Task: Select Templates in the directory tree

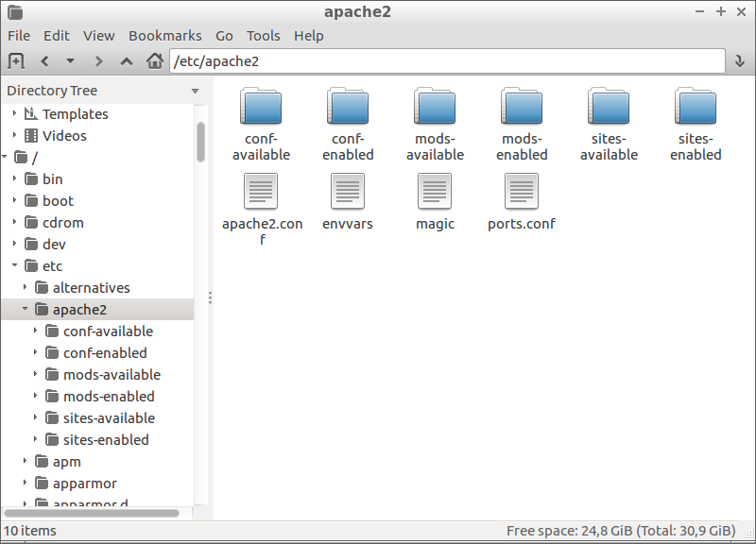Action: (76, 114)
